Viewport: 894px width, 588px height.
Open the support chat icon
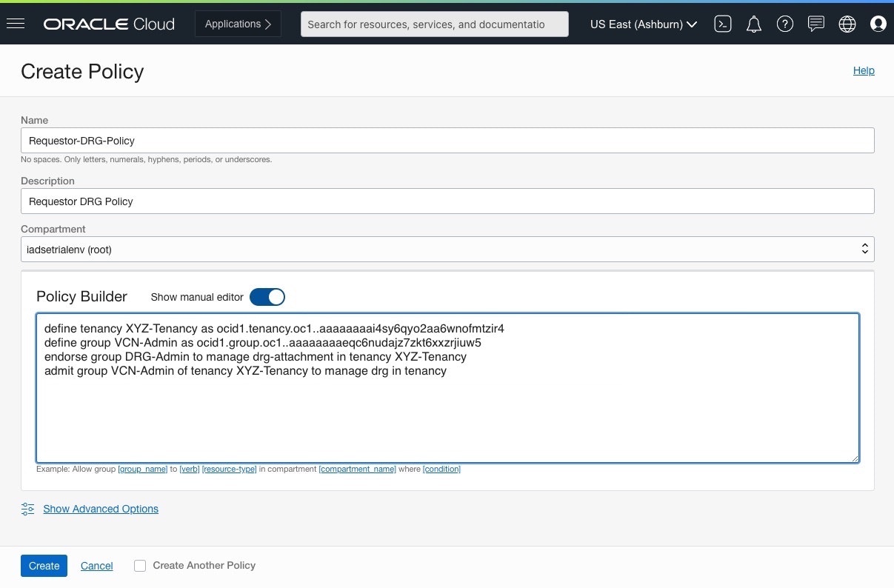coord(816,24)
